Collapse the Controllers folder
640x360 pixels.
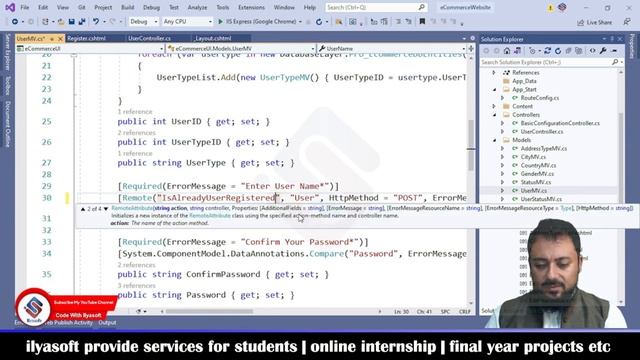coord(495,115)
